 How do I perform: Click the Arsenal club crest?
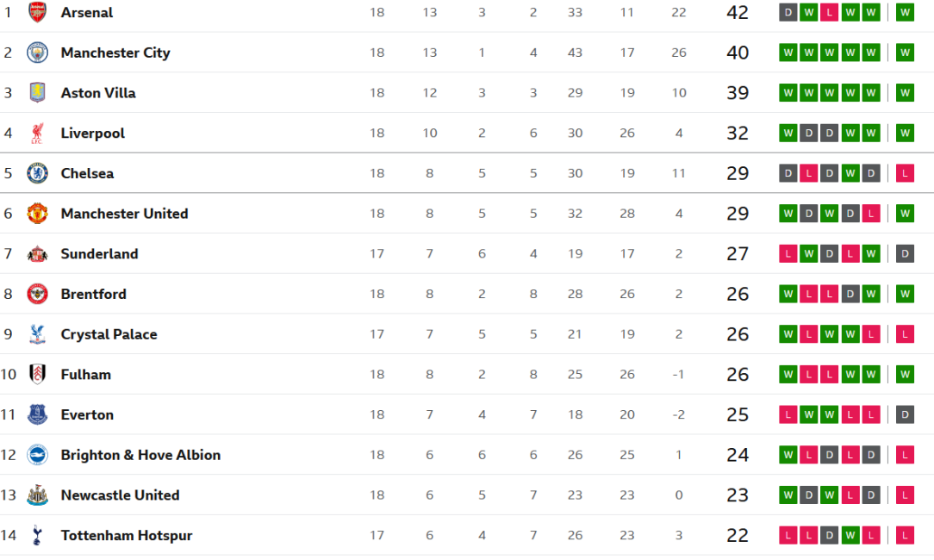(38, 12)
